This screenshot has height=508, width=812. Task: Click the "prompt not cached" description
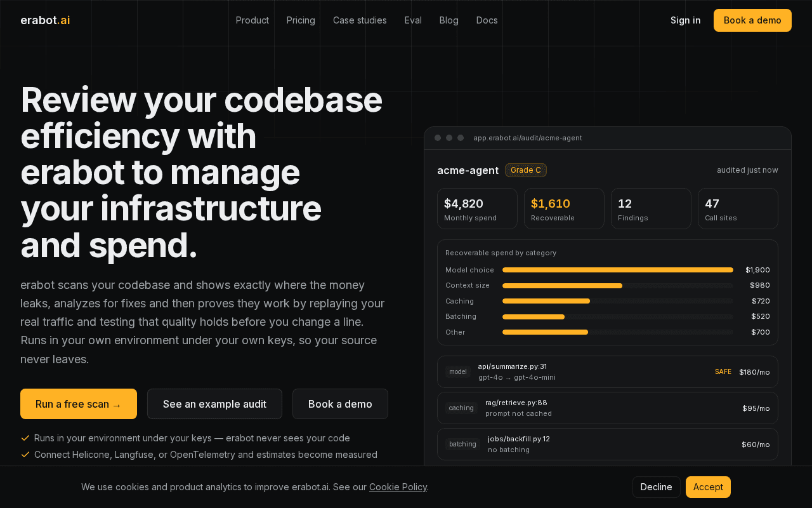click(518, 413)
